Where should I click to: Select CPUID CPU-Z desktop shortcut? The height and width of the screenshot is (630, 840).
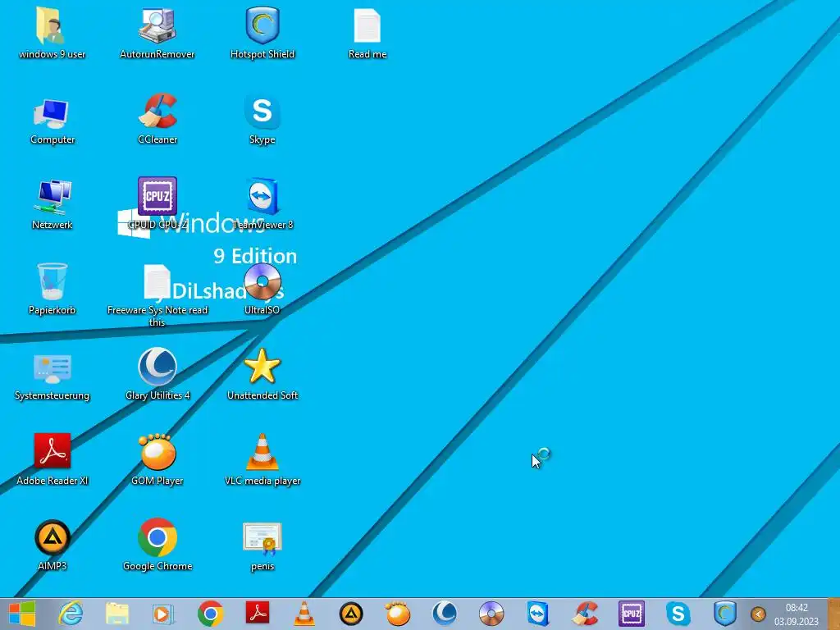pos(157,203)
